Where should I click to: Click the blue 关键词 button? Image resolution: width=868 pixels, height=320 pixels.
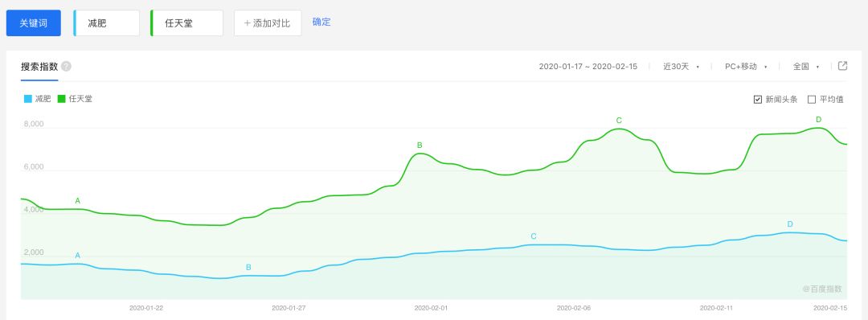coord(34,23)
